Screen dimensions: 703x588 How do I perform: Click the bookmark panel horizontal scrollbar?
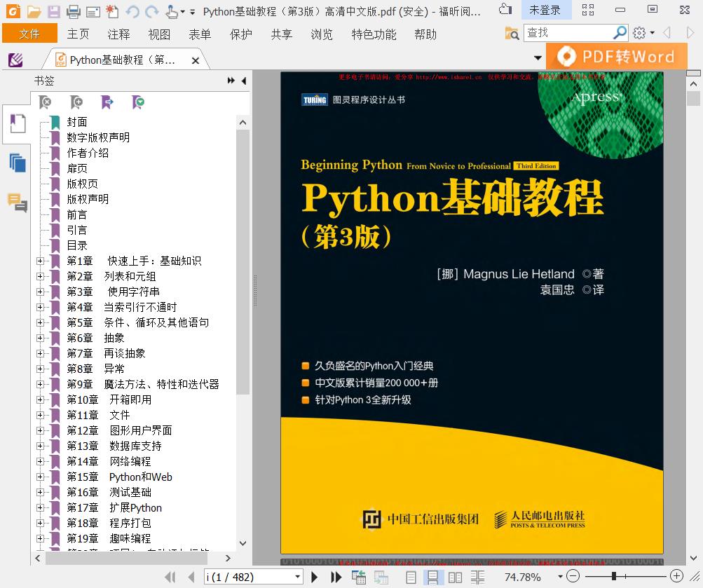click(126, 559)
